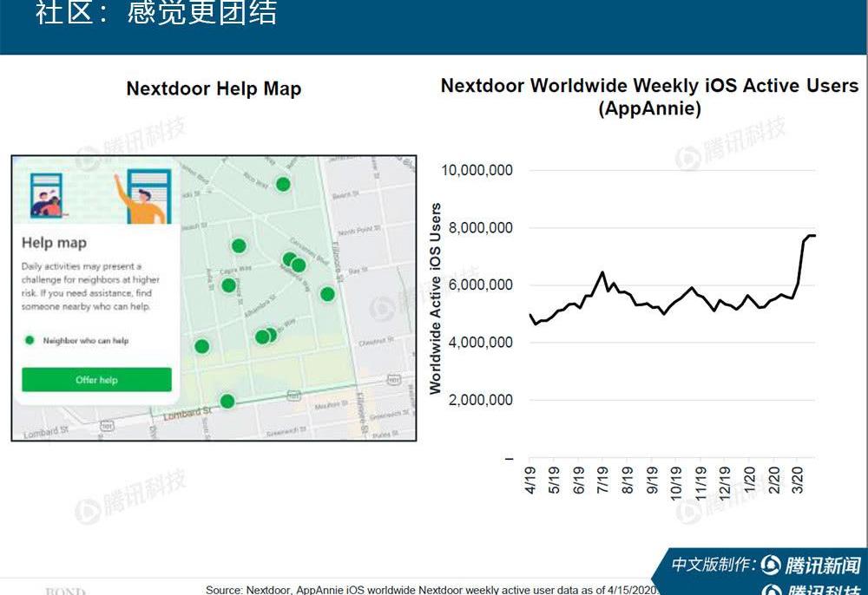The image size is (868, 595).
Task: Click the '腾讯新闻' brand text
Action: [823, 566]
